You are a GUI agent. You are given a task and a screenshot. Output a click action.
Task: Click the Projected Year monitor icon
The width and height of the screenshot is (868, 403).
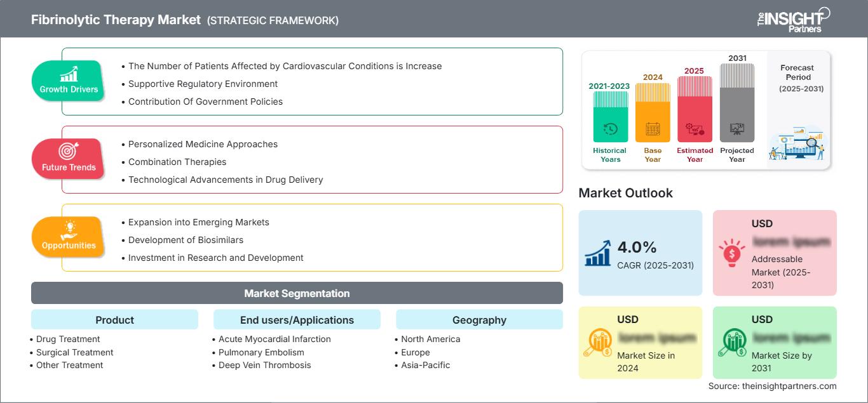(737, 129)
